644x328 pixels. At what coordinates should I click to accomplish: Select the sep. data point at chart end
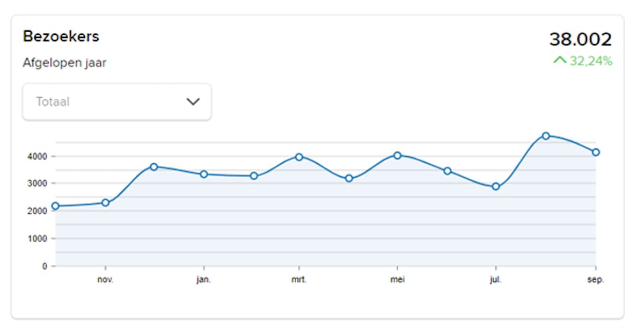pos(596,152)
